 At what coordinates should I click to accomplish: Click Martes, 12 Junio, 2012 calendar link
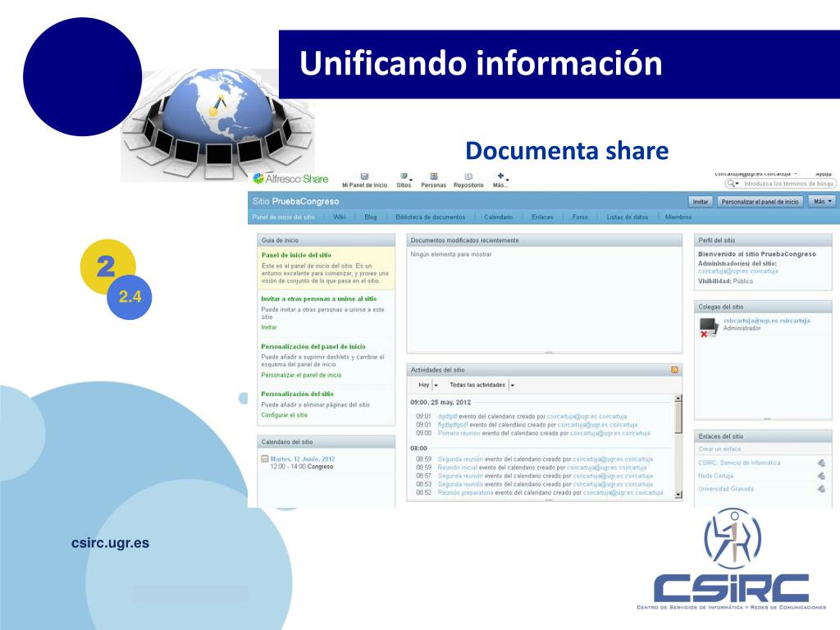point(302,459)
